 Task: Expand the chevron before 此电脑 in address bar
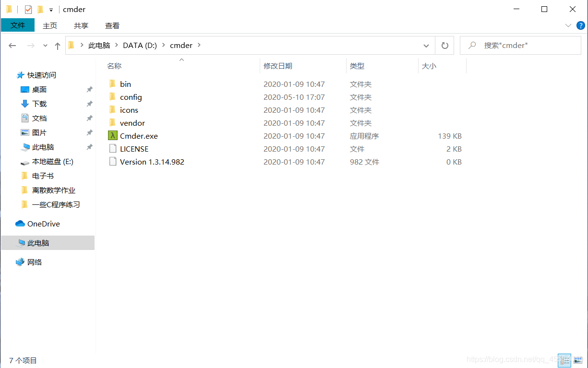82,45
